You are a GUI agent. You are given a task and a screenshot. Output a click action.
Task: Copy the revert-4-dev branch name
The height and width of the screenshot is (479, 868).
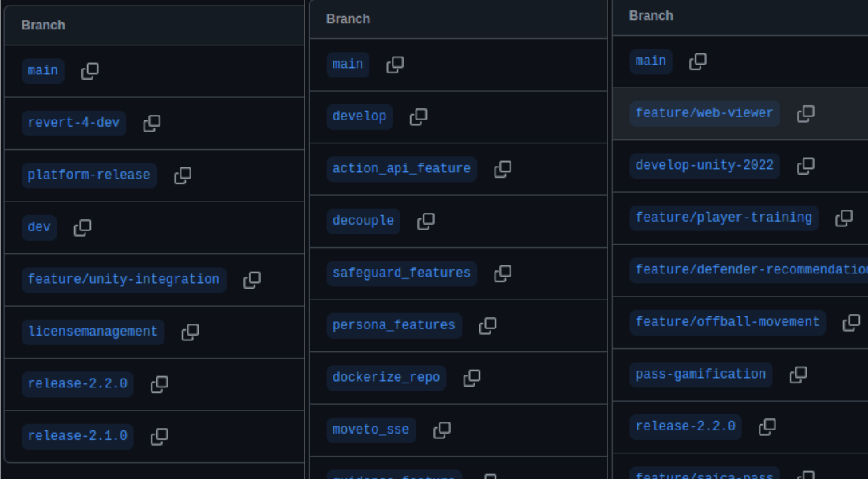click(152, 123)
